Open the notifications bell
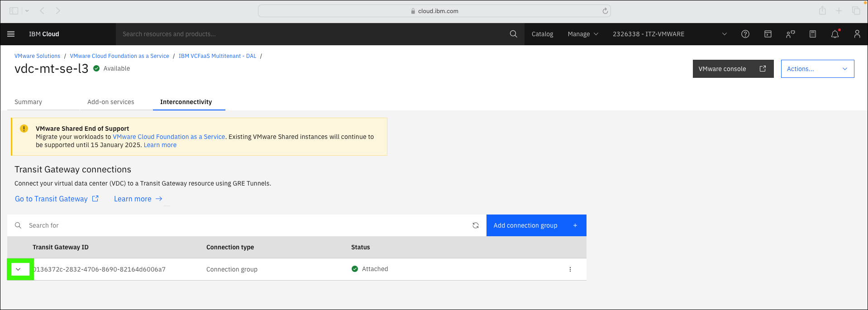The image size is (868, 310). coord(835,34)
